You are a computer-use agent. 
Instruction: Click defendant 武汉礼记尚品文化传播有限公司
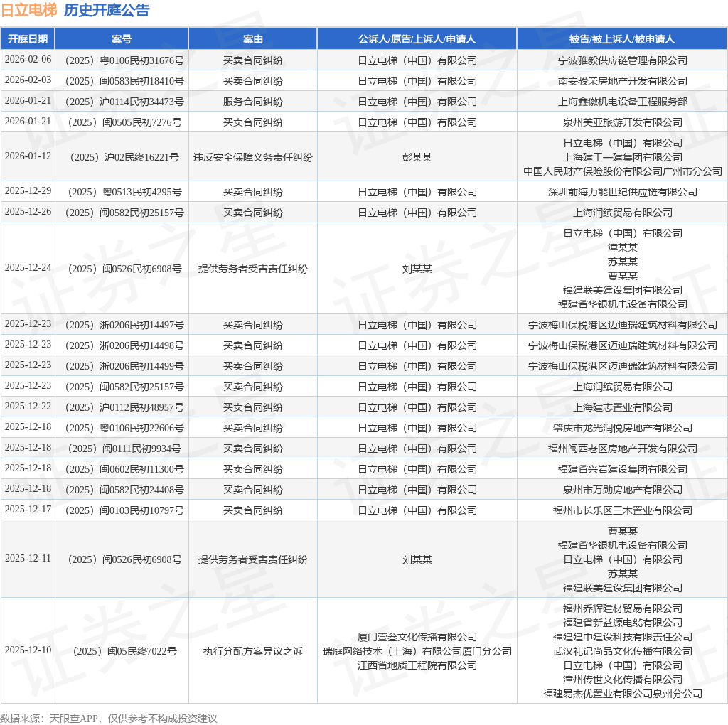pos(623,651)
